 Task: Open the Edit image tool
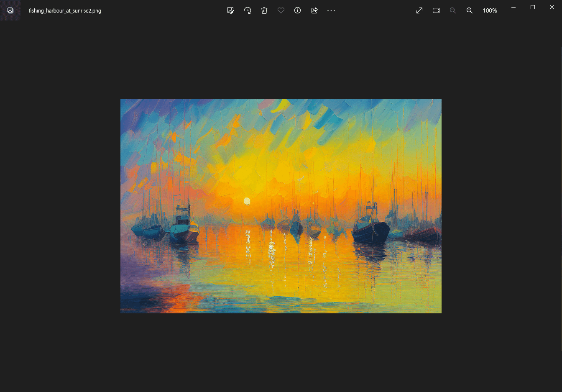tap(230, 10)
